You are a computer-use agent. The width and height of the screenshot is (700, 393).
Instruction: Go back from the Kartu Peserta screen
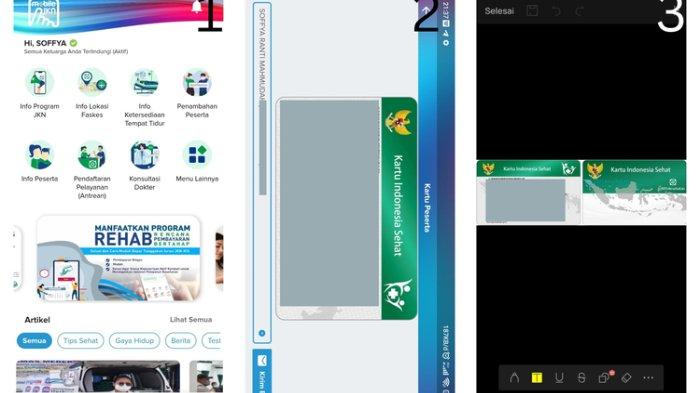coord(426,9)
